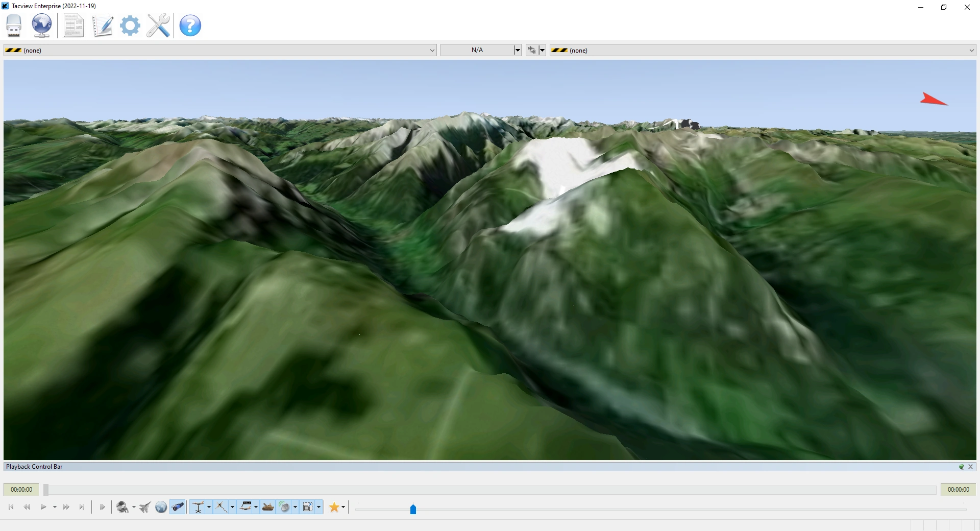Open the play speed dropdown arrow
980x531 pixels.
point(55,507)
